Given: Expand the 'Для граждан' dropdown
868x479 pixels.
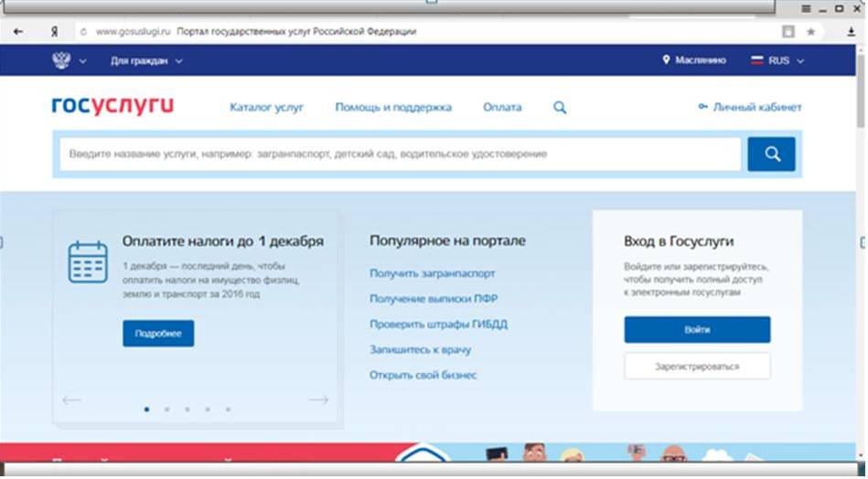Looking at the screenshot, I should (146, 61).
